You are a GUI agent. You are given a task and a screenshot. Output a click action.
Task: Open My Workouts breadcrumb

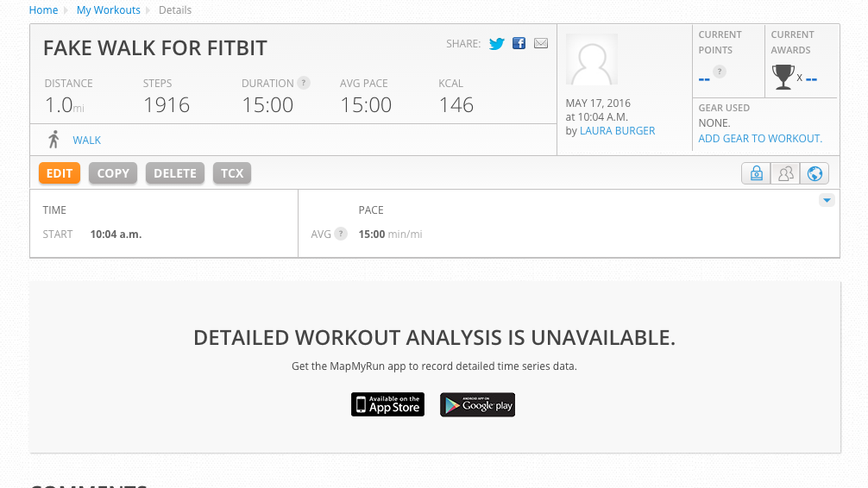109,10
